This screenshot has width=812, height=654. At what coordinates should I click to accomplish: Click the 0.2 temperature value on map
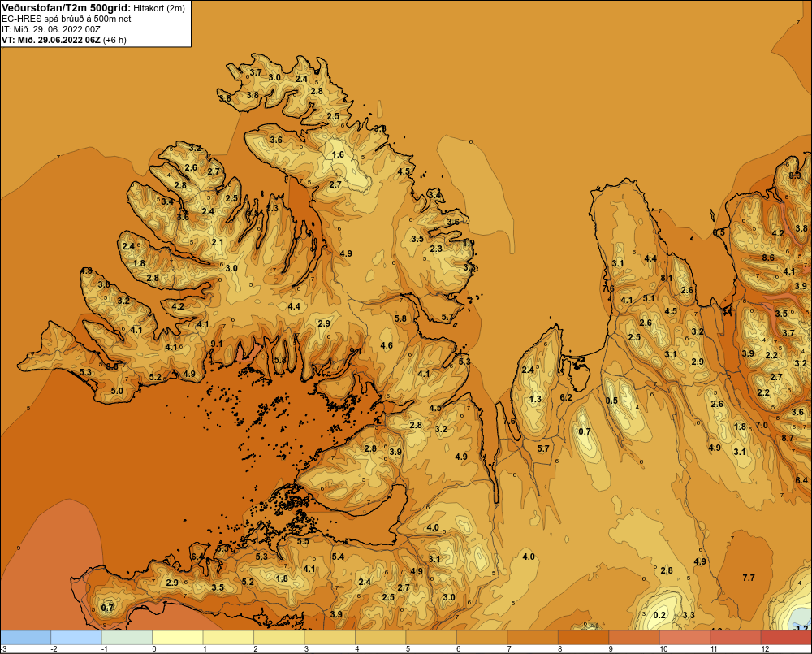(x=659, y=615)
